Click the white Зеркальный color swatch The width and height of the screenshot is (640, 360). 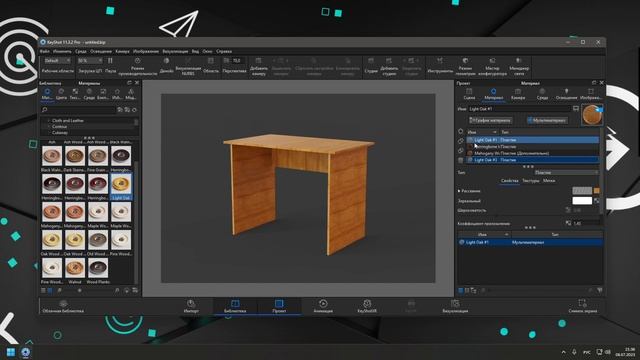(582, 201)
